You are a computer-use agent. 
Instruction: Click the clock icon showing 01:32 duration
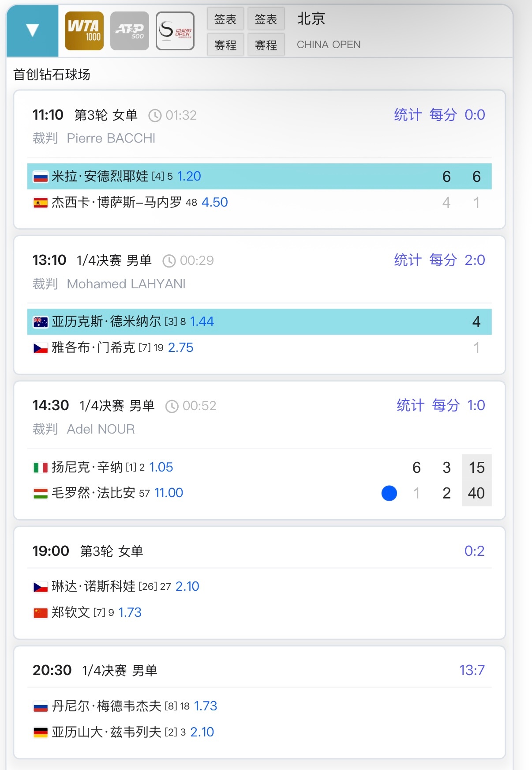[155, 116]
